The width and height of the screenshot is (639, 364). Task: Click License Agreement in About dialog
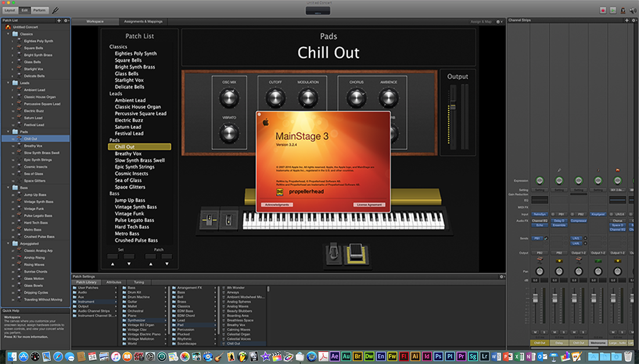(369, 205)
